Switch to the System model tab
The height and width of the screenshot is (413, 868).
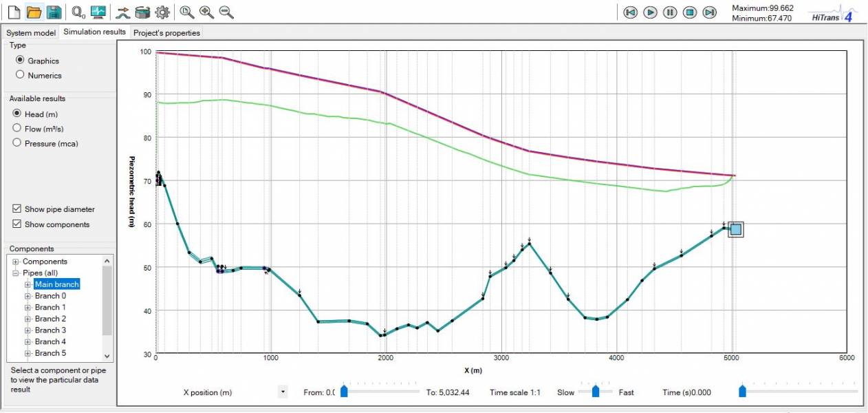(30, 32)
